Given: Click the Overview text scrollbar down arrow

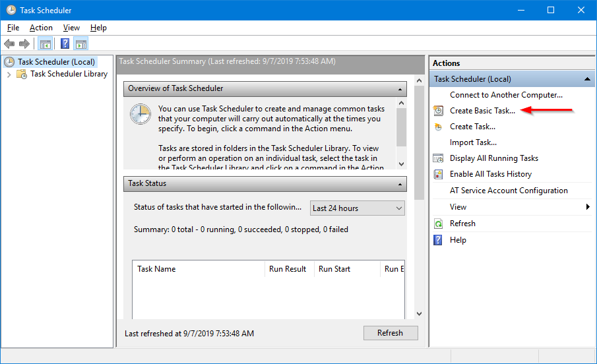Looking at the screenshot, I should point(401,164).
